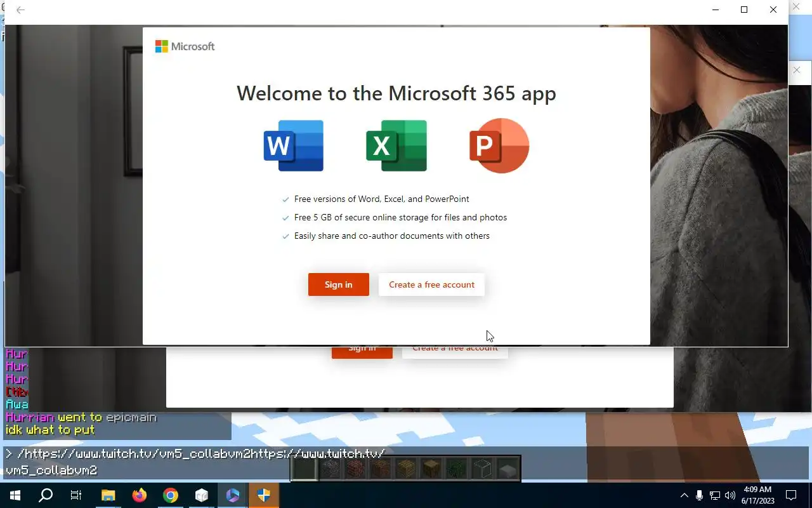Image resolution: width=812 pixels, height=508 pixels.
Task: Click the microphone tray icon
Action: pos(699,495)
